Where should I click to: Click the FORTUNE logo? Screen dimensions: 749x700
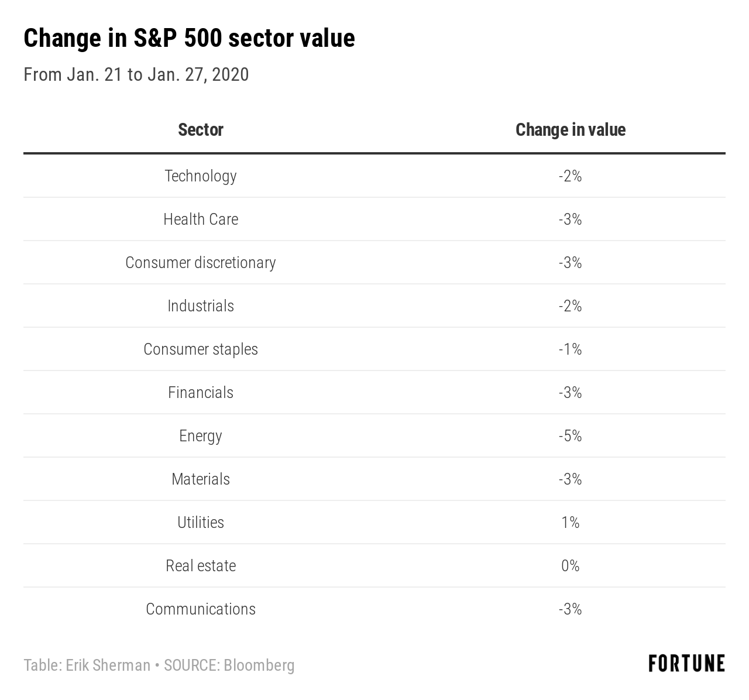(x=686, y=664)
